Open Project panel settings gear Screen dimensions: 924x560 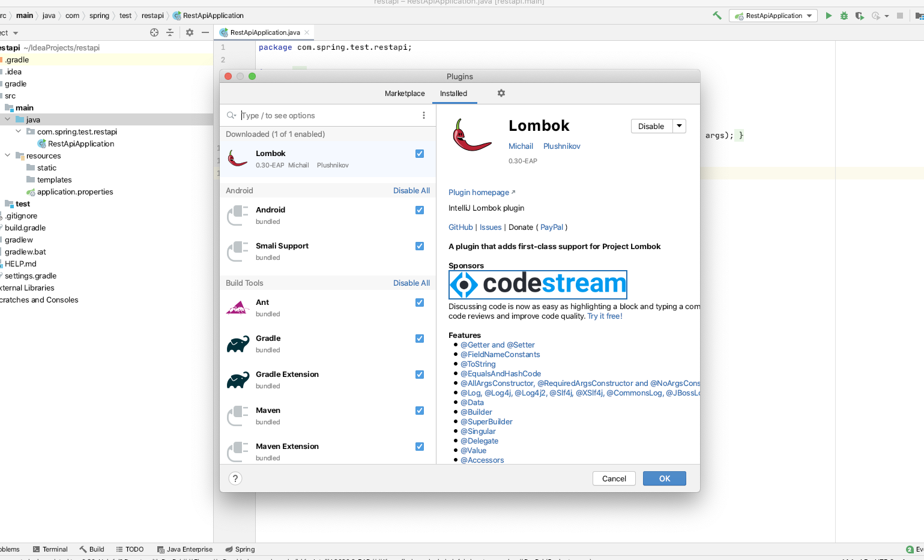(190, 32)
